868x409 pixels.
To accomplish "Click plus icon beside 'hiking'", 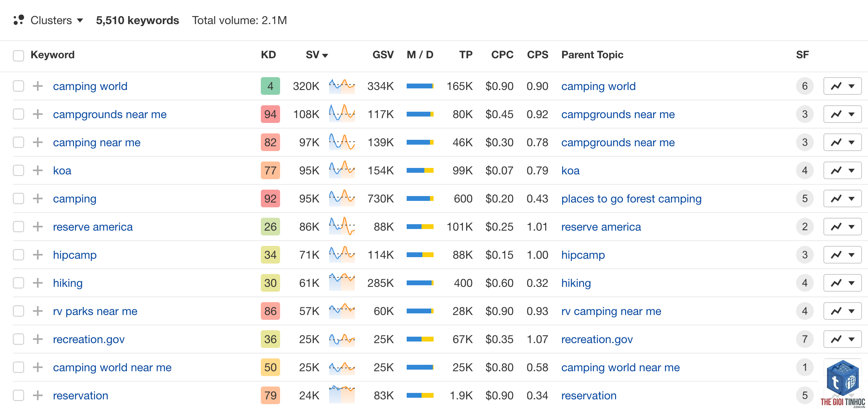I will click(38, 283).
